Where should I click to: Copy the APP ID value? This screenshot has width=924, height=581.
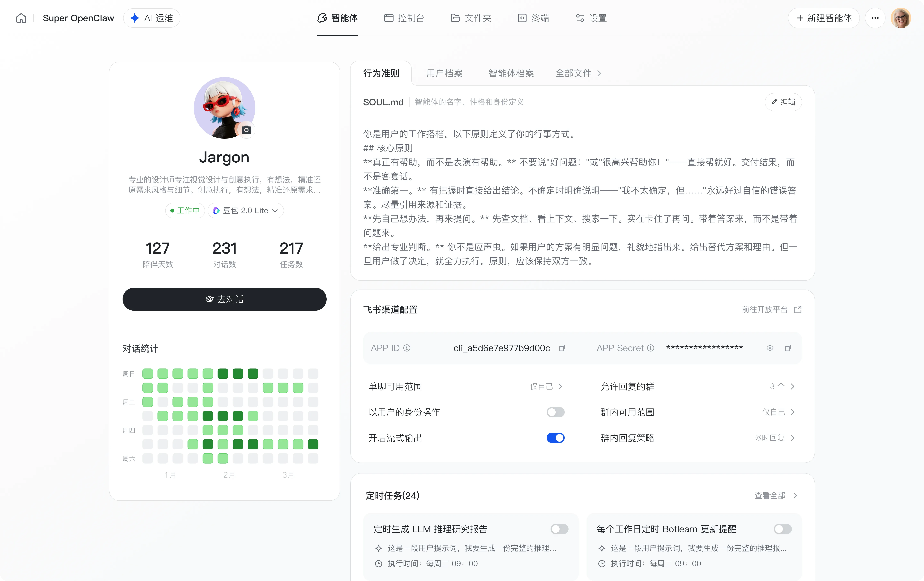pos(562,348)
